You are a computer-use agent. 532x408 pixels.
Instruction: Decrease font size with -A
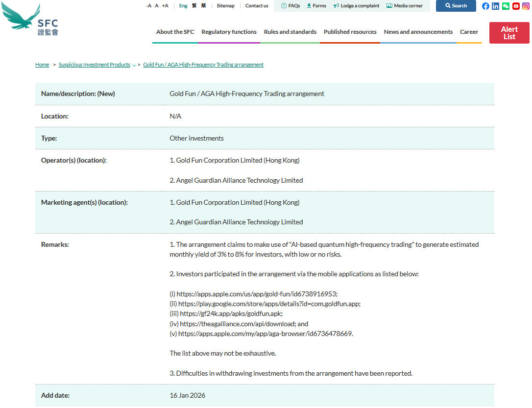click(149, 6)
